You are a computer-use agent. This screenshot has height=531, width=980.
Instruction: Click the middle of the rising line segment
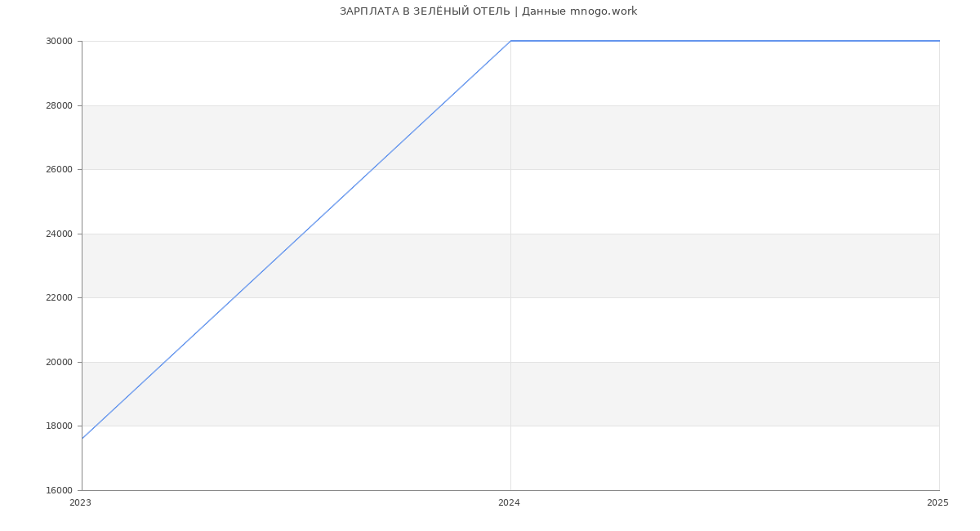coord(296,240)
